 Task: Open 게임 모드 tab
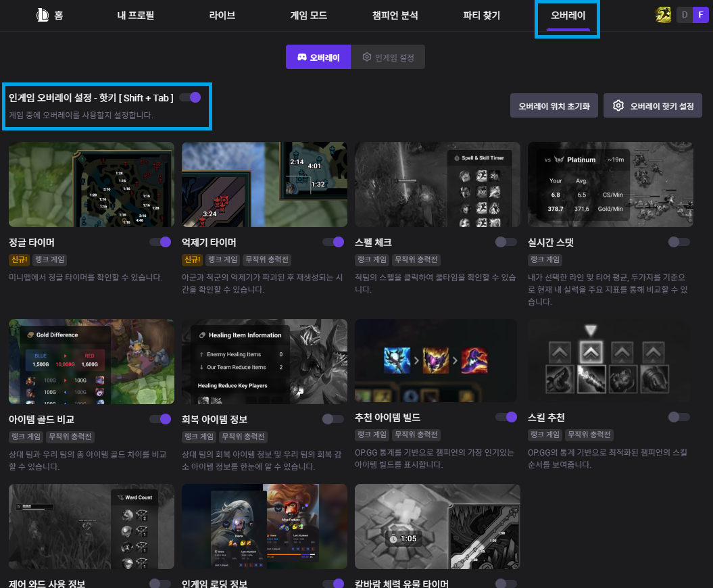[x=309, y=16]
